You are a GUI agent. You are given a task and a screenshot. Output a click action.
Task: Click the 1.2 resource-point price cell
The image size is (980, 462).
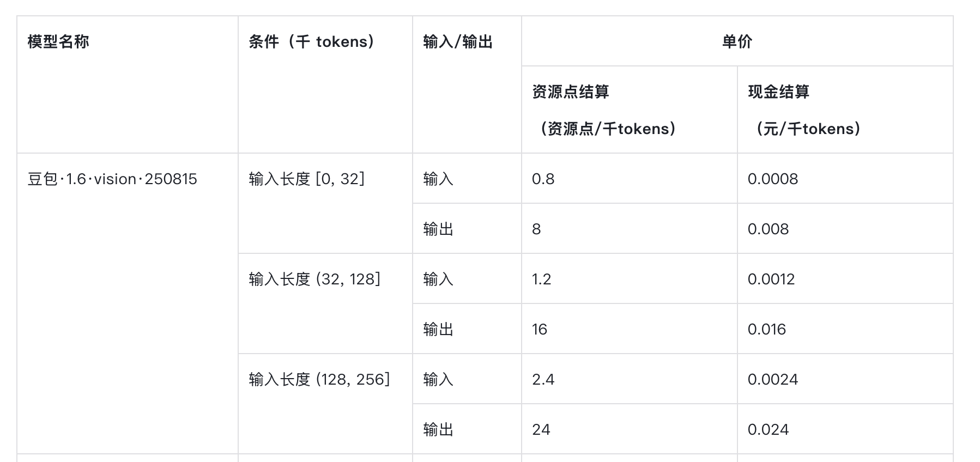point(542,279)
